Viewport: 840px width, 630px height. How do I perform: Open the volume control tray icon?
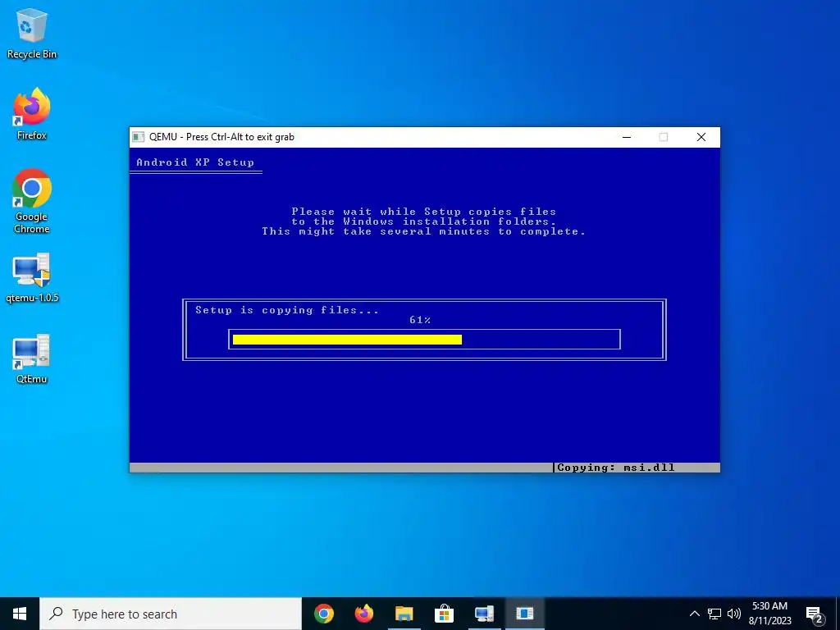tap(734, 614)
